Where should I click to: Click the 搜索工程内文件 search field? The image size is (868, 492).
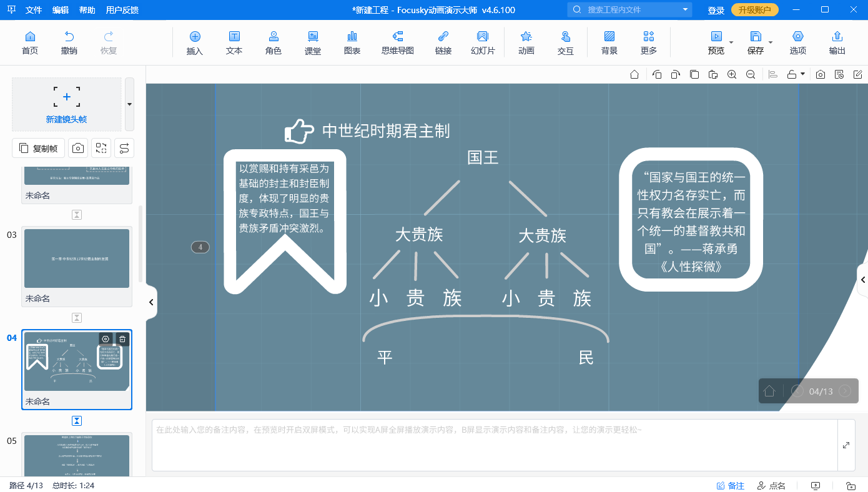pyautogui.click(x=629, y=9)
